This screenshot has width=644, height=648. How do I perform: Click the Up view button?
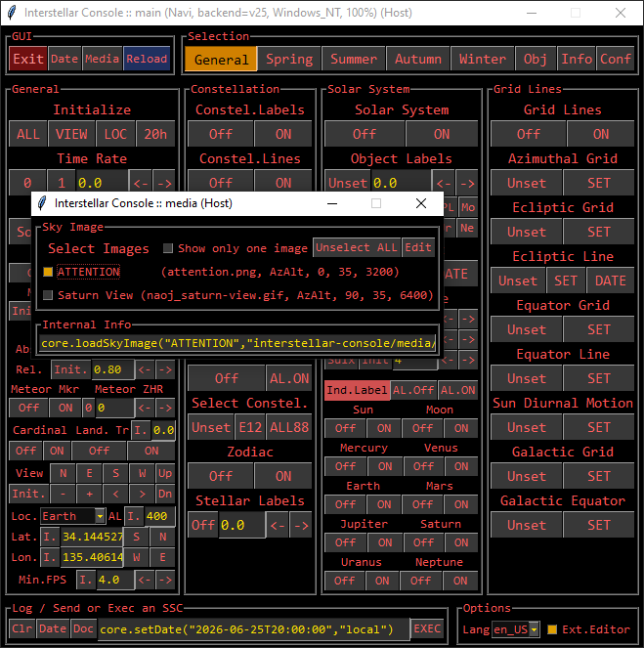click(x=165, y=473)
